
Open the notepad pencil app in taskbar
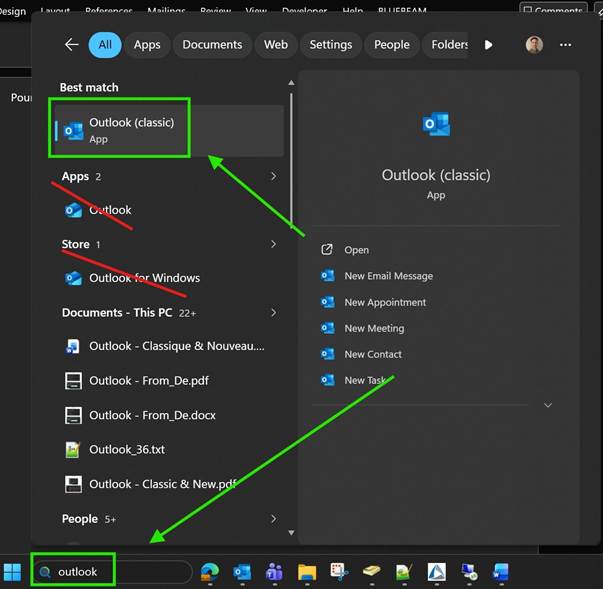pos(404,572)
